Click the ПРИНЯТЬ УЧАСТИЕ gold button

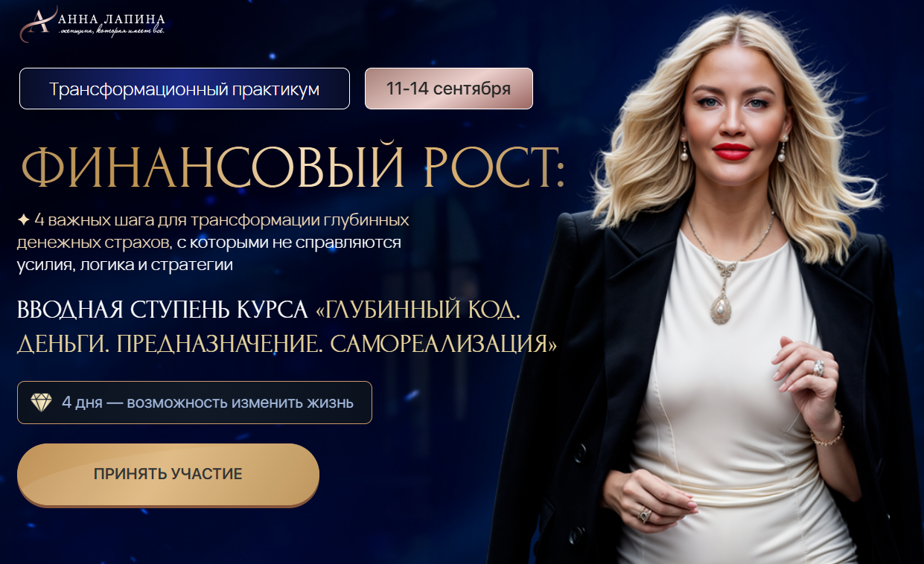click(168, 475)
